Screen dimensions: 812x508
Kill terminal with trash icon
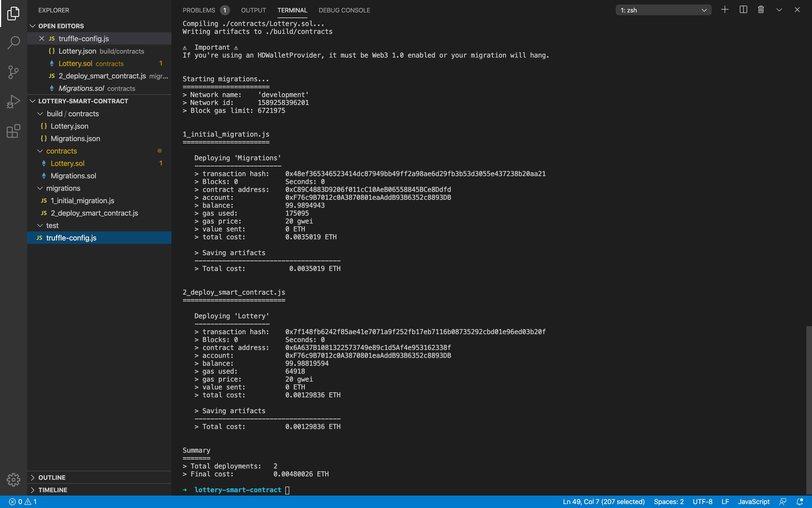761,10
